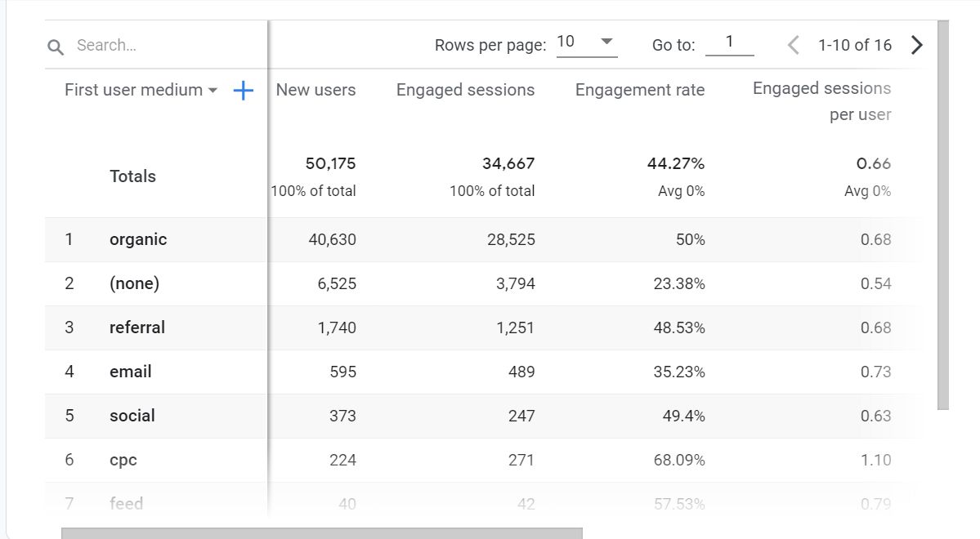Click the search magnifier icon
The height and width of the screenshot is (539, 980).
click(56, 47)
